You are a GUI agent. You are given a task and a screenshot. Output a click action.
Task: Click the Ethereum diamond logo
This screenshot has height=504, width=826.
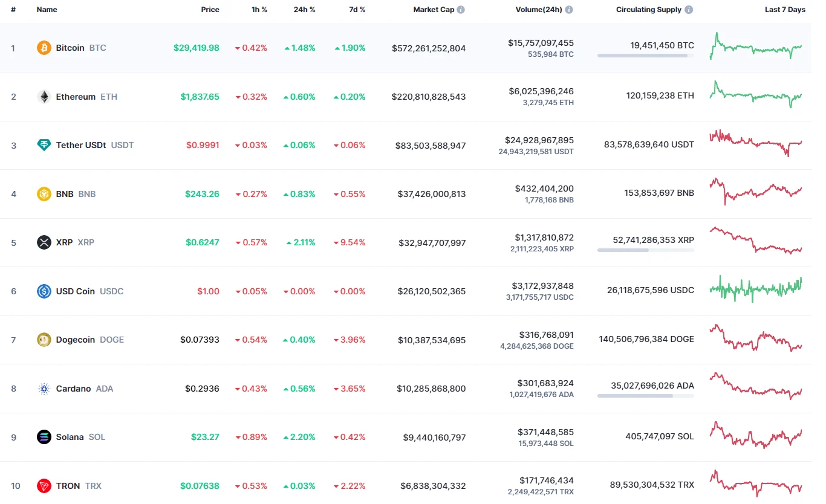[x=44, y=96]
